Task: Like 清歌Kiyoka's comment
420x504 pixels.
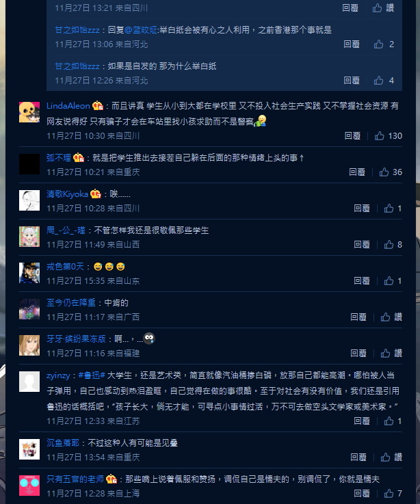Action: coord(389,209)
